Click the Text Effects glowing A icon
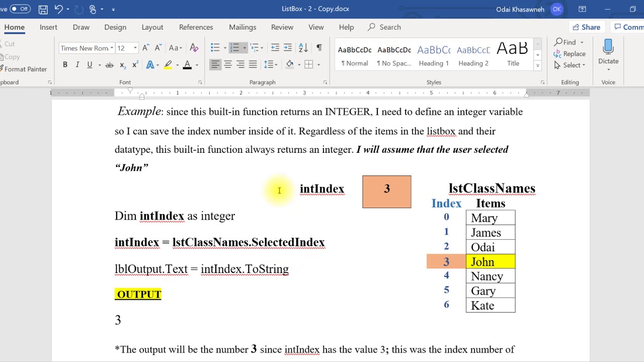The height and width of the screenshot is (362, 644). tap(150, 65)
